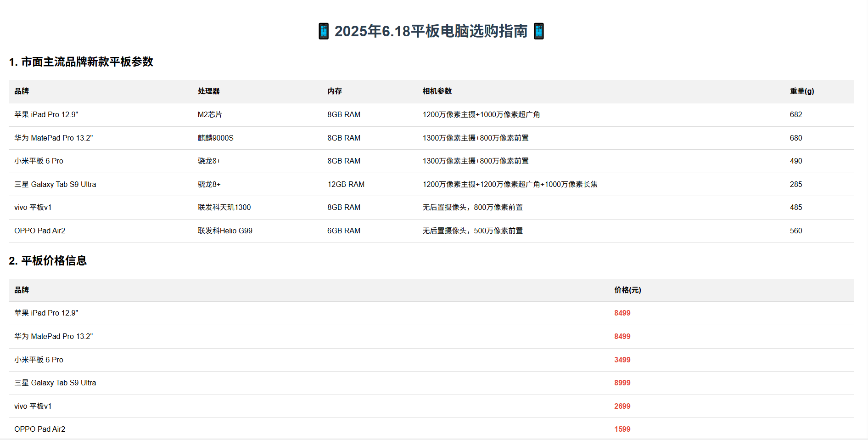The height and width of the screenshot is (440, 868).
Task: Click the price 8499 for 苹果 iPad Pro
Action: pyautogui.click(x=622, y=313)
